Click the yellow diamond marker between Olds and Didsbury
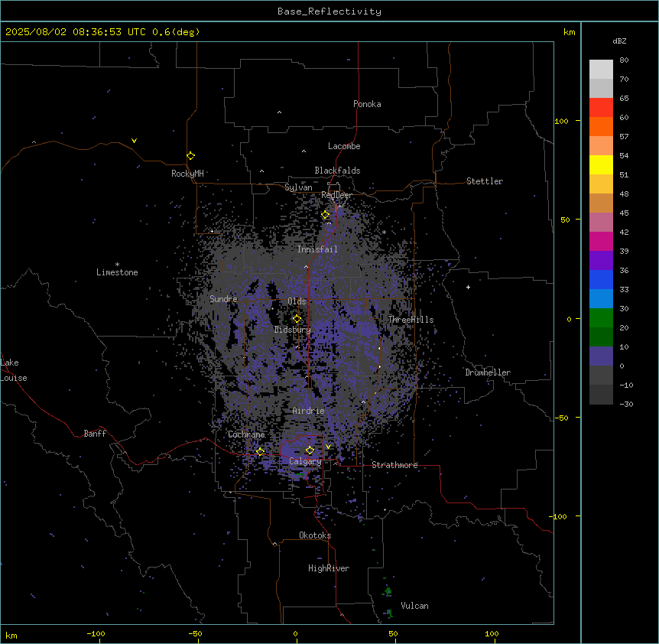Image resolution: width=659 pixels, height=644 pixels. (297, 319)
